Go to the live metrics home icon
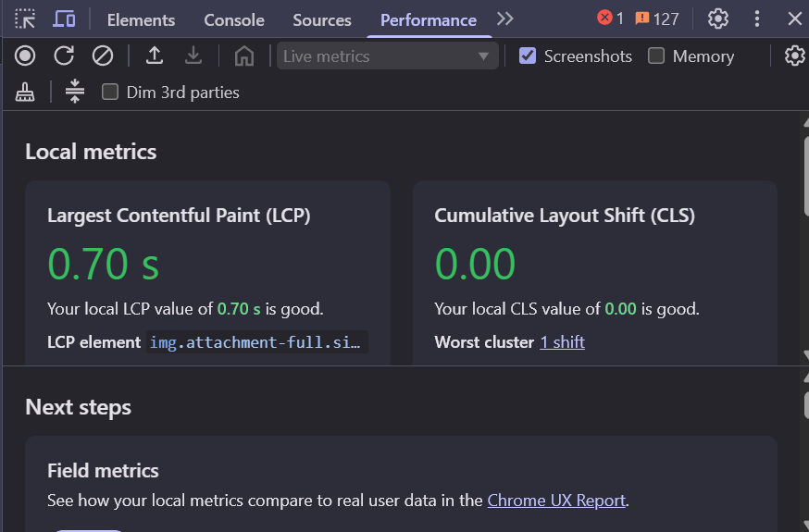Viewport: 809px width, 532px height. [x=244, y=56]
